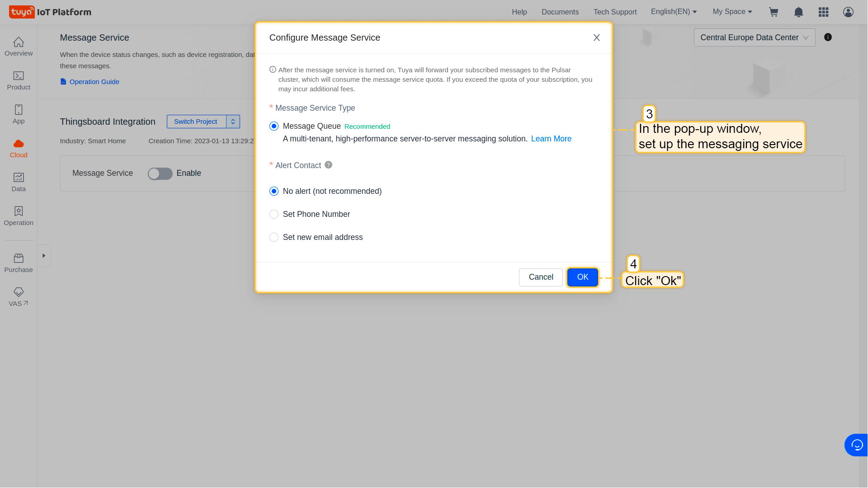
Task: Open the notifications bell
Action: tap(799, 12)
